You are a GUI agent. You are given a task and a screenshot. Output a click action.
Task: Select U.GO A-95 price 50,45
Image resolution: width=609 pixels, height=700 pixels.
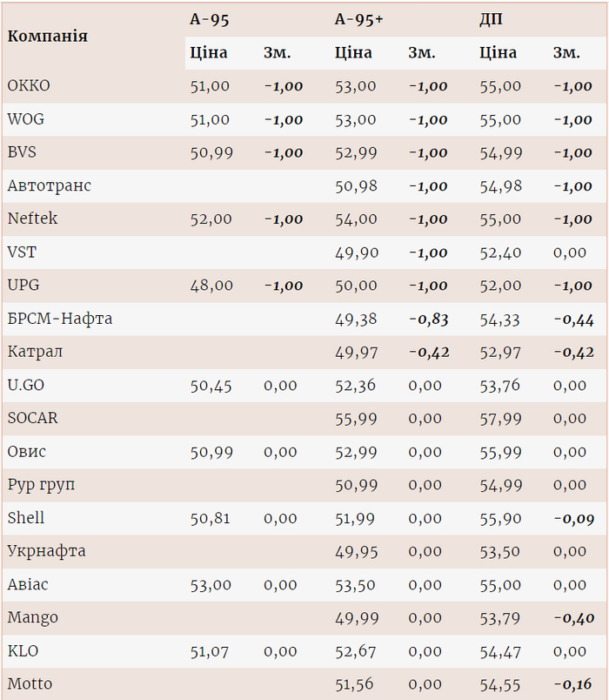click(211, 385)
